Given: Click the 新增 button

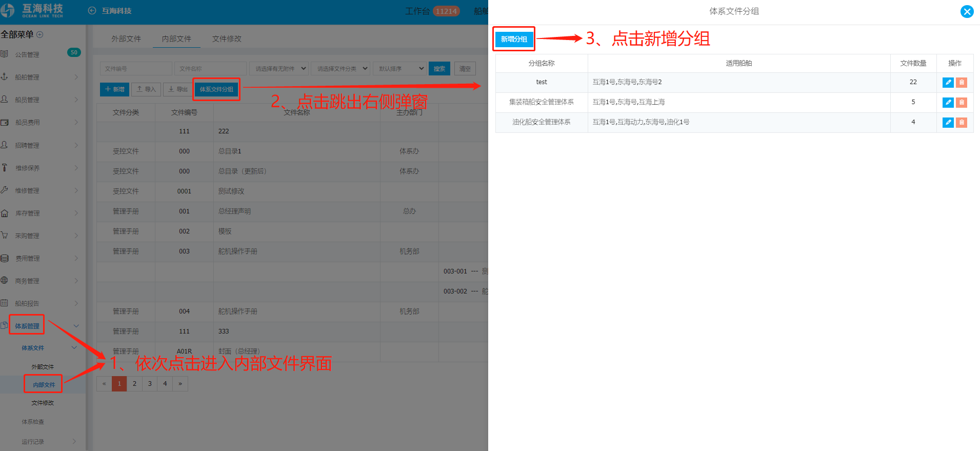Looking at the screenshot, I should [114, 89].
